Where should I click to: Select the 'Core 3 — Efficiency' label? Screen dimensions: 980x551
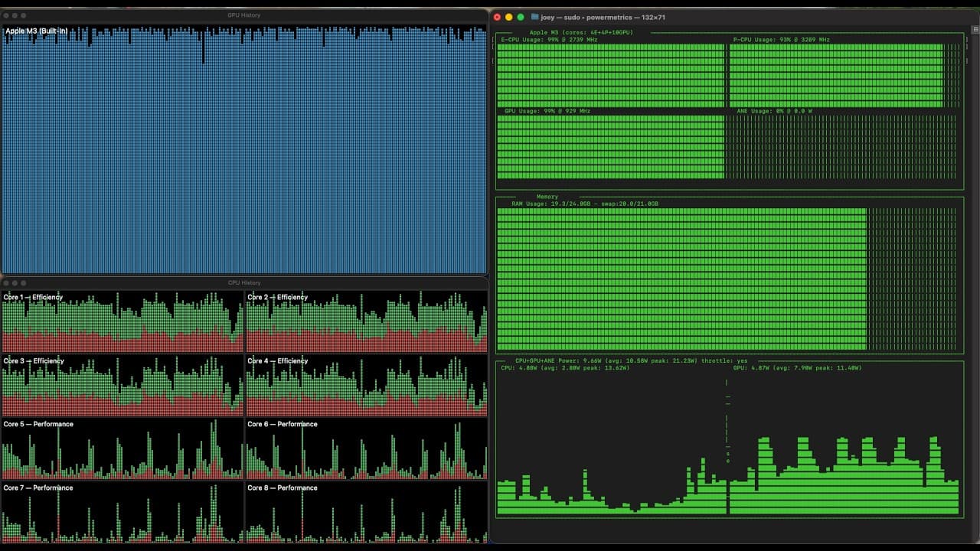click(x=33, y=360)
